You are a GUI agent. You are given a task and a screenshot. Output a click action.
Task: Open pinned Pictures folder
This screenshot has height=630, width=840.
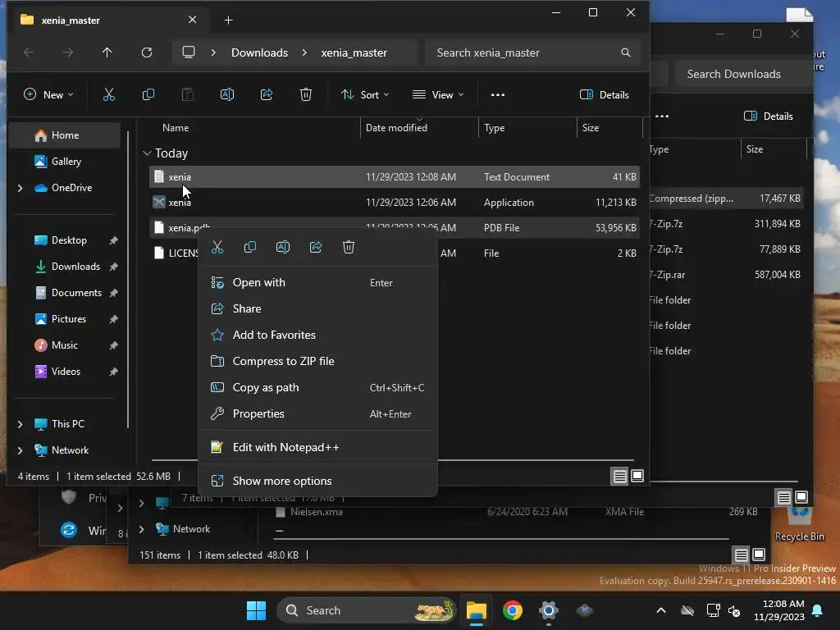(x=66, y=319)
